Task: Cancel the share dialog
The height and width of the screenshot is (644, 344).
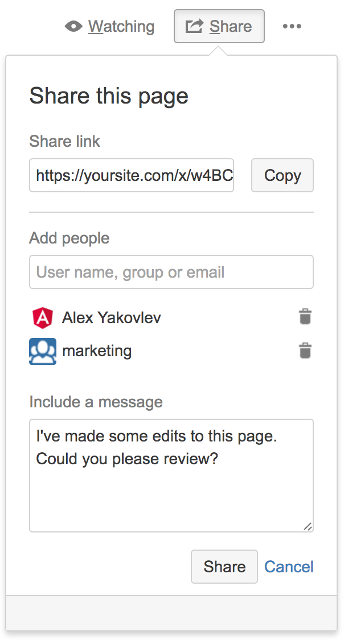Action: click(289, 567)
